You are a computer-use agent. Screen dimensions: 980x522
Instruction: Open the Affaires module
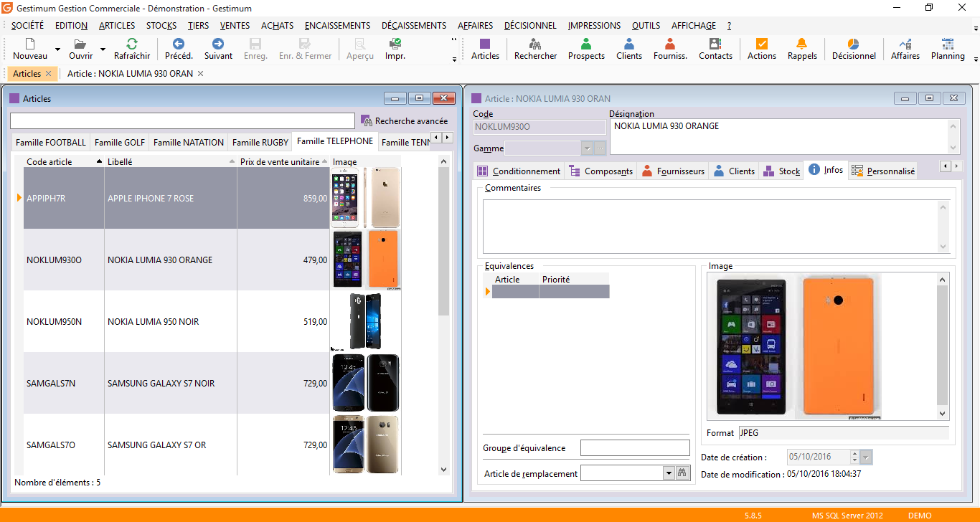[905, 49]
